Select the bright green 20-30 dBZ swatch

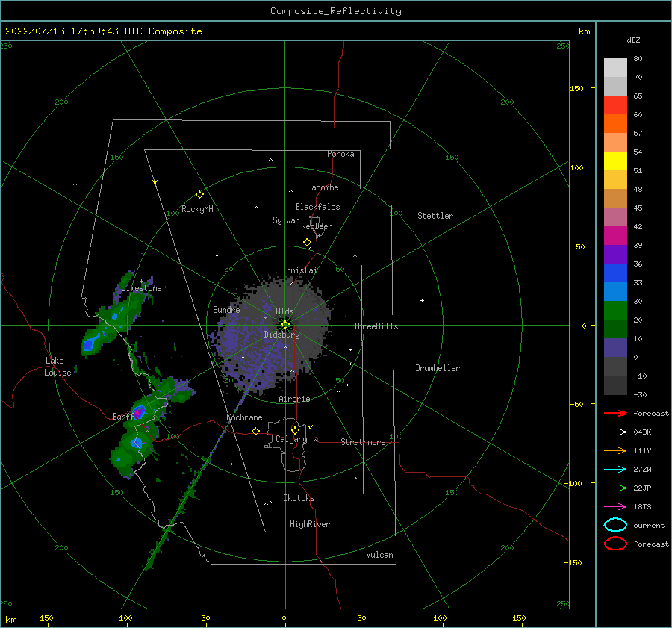pos(615,311)
